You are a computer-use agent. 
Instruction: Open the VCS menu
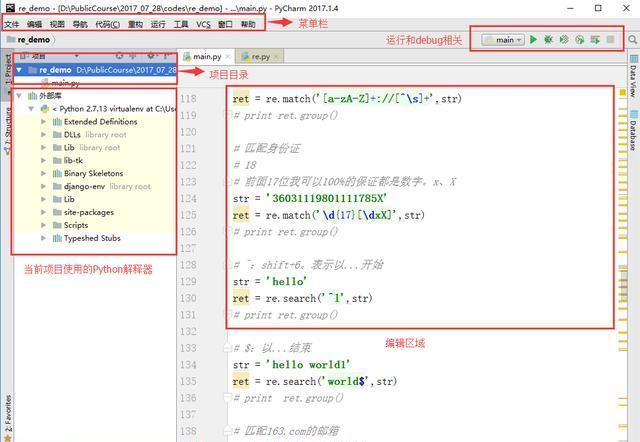204,24
